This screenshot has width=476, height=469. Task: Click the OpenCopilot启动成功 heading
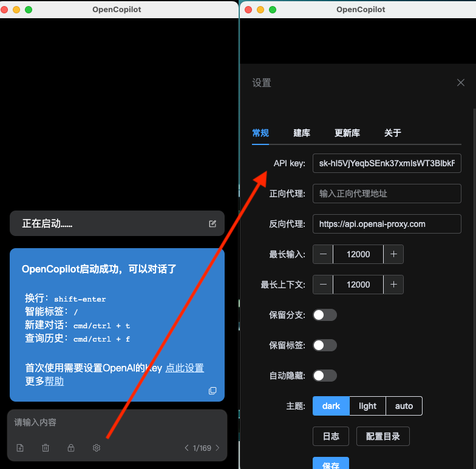coord(99,269)
